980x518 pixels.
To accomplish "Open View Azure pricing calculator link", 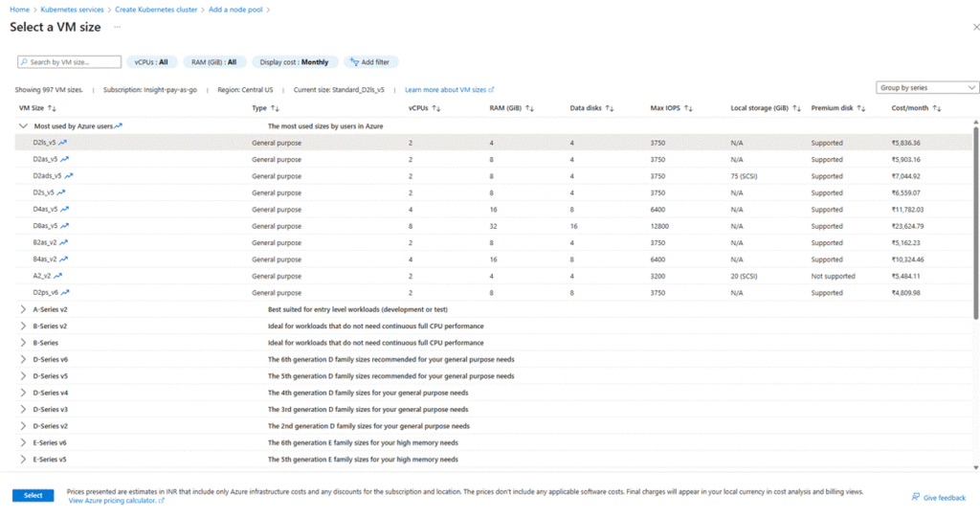I will pyautogui.click(x=111, y=501).
